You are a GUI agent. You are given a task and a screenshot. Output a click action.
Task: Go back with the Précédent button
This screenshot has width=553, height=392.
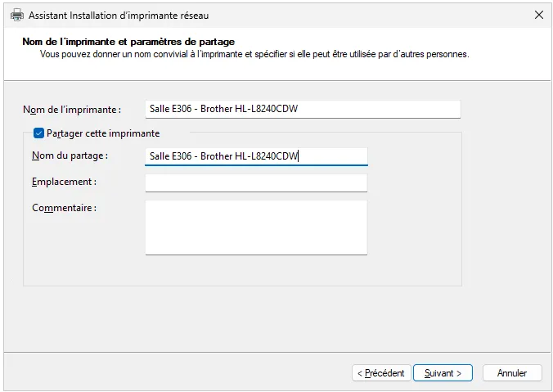pos(381,373)
